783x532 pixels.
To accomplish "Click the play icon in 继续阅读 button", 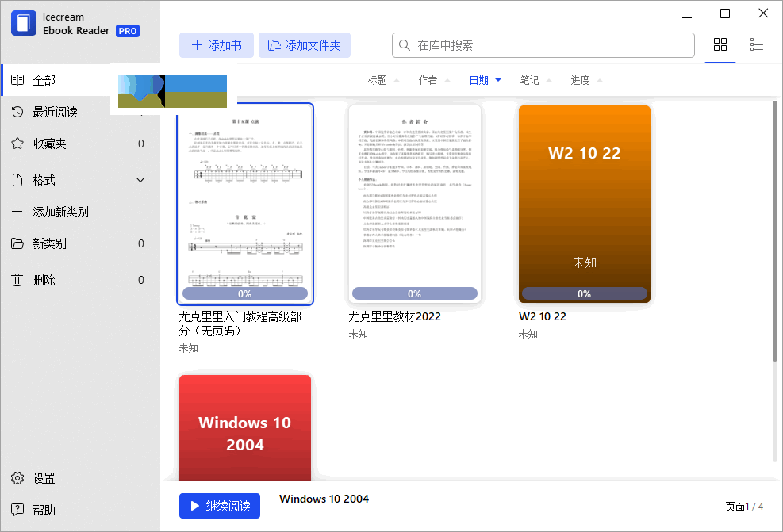I will [195, 506].
